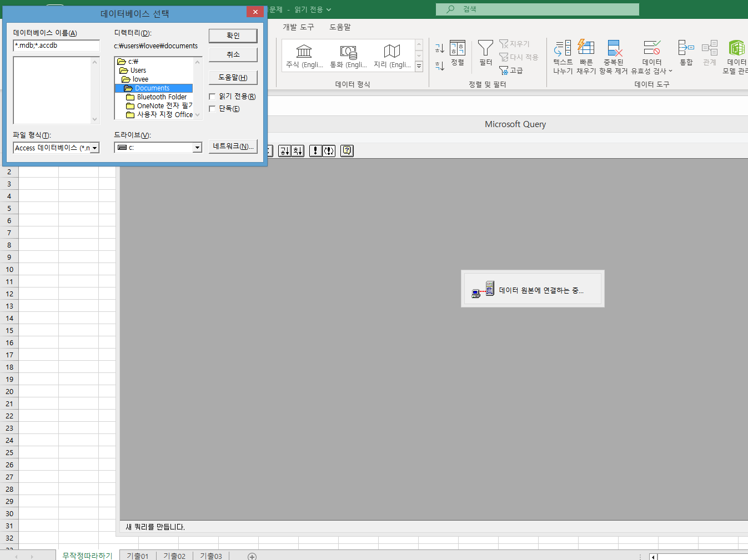Enable the 읽기 전용 checkbox
The width and height of the screenshot is (748, 560).
[212, 97]
